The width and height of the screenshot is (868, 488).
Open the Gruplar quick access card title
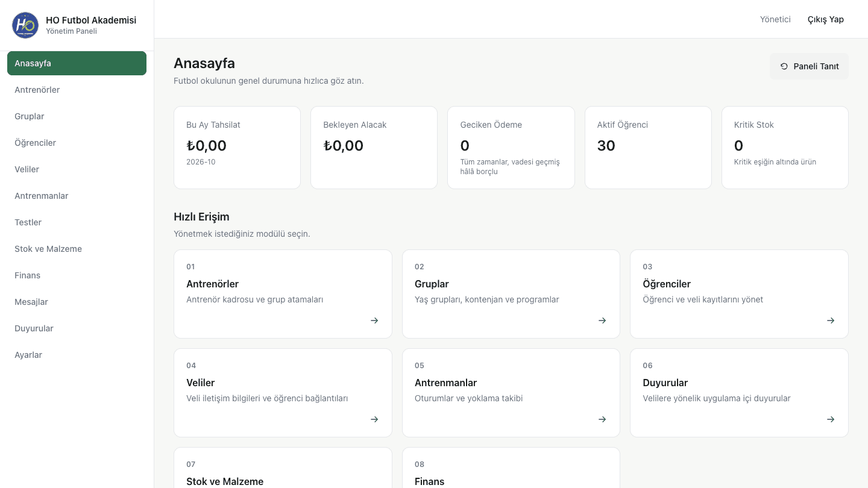(x=432, y=284)
